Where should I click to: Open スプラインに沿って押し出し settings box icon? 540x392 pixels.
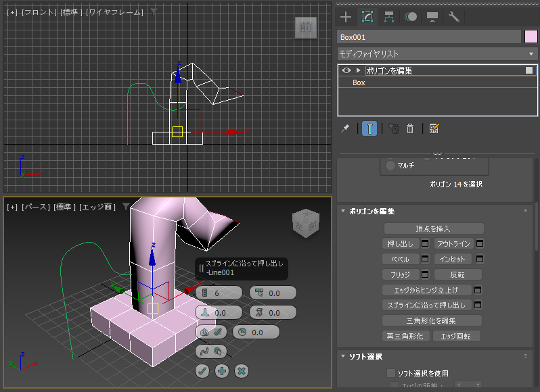478,305
